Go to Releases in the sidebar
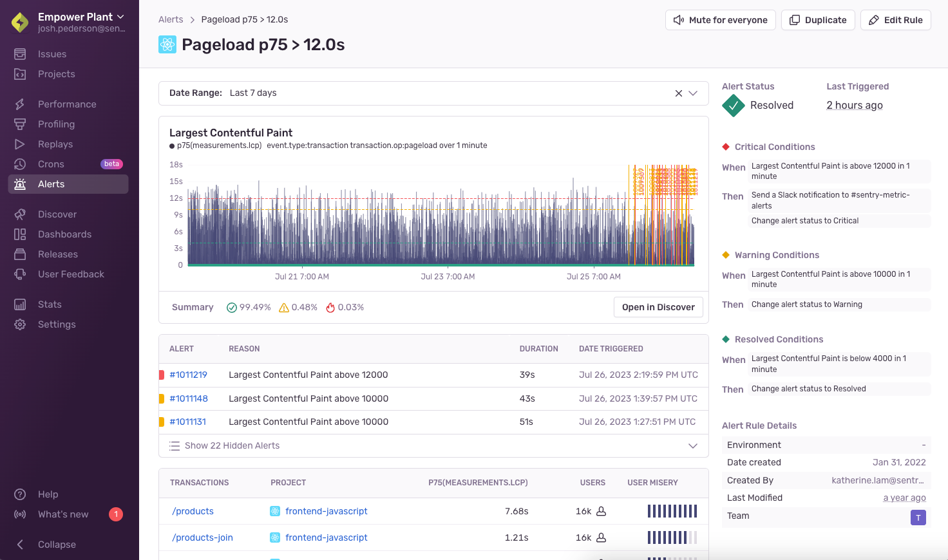Image resolution: width=948 pixels, height=560 pixels. click(x=58, y=254)
